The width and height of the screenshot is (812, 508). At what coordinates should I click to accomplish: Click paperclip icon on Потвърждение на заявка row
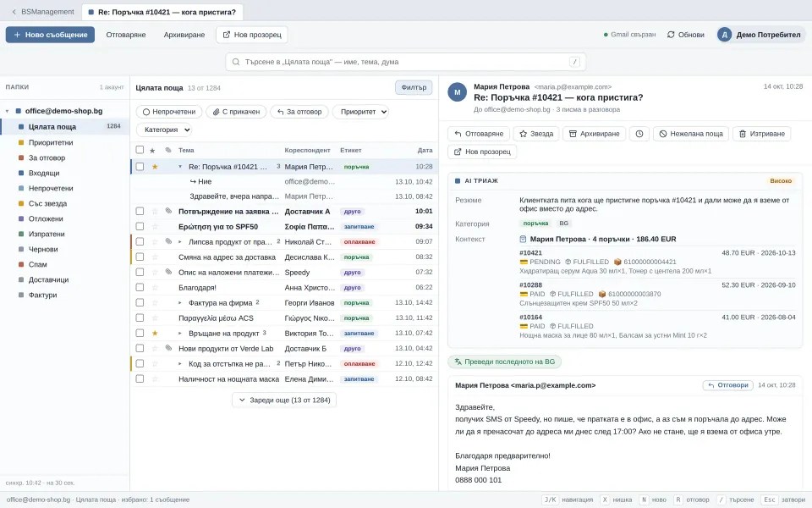[168, 211]
